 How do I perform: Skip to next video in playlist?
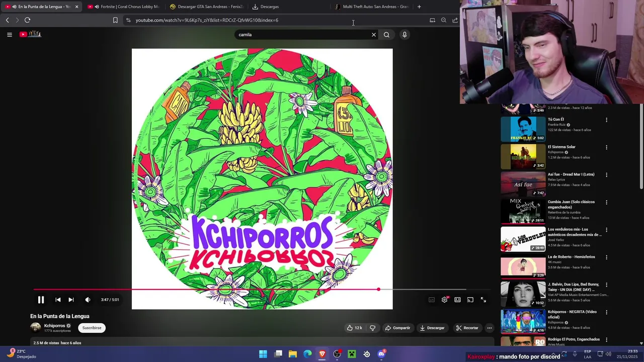[71, 300]
